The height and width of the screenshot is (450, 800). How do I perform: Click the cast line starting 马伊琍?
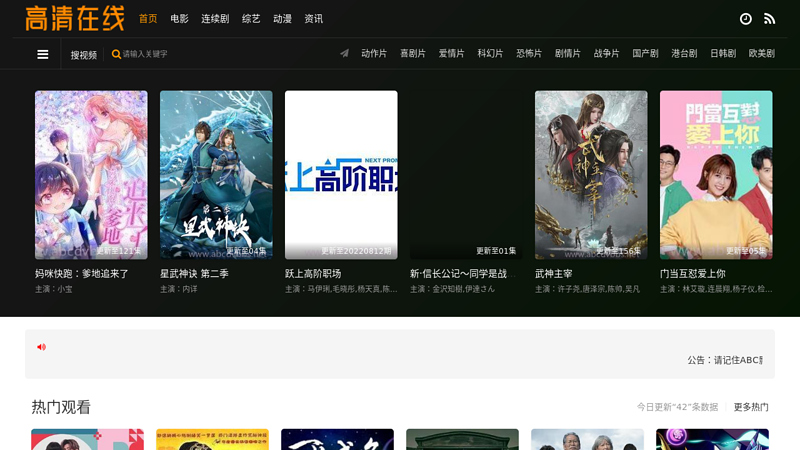(341, 289)
